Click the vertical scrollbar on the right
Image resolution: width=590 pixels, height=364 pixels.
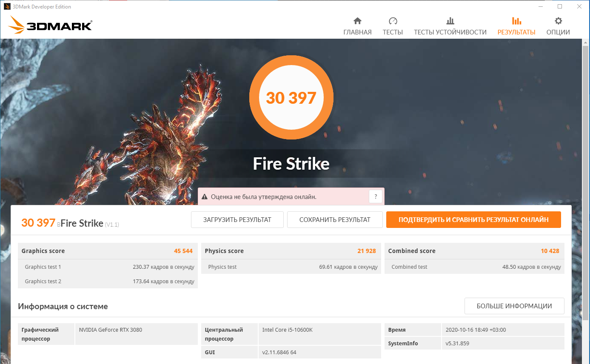click(586, 170)
